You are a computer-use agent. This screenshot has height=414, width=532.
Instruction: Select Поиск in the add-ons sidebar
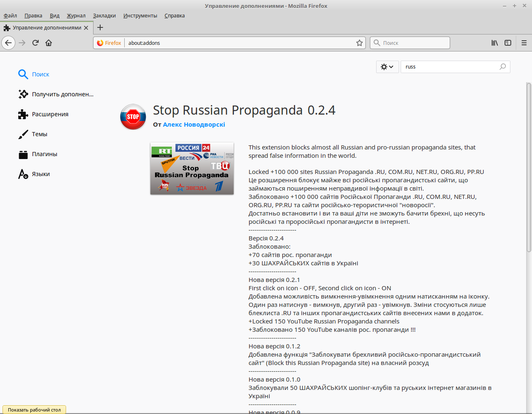click(33, 74)
